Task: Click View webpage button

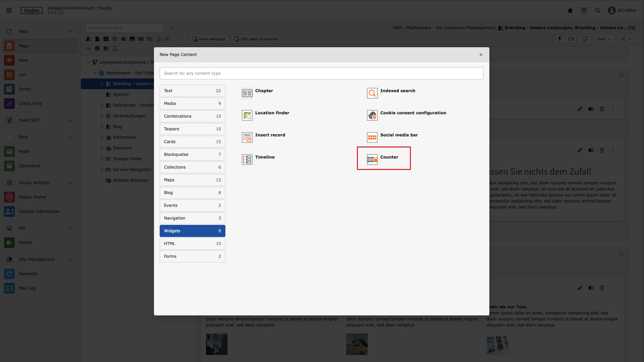Action: click(209, 39)
